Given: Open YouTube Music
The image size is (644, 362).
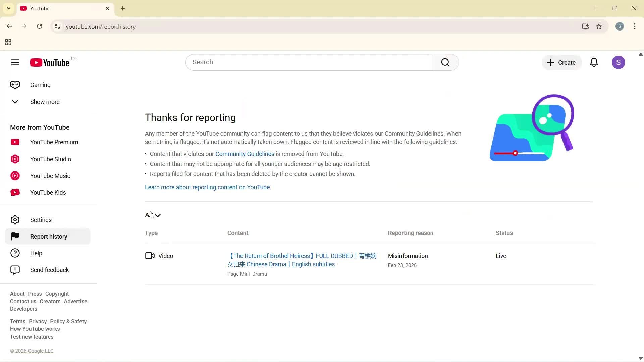Looking at the screenshot, I should 50,176.
